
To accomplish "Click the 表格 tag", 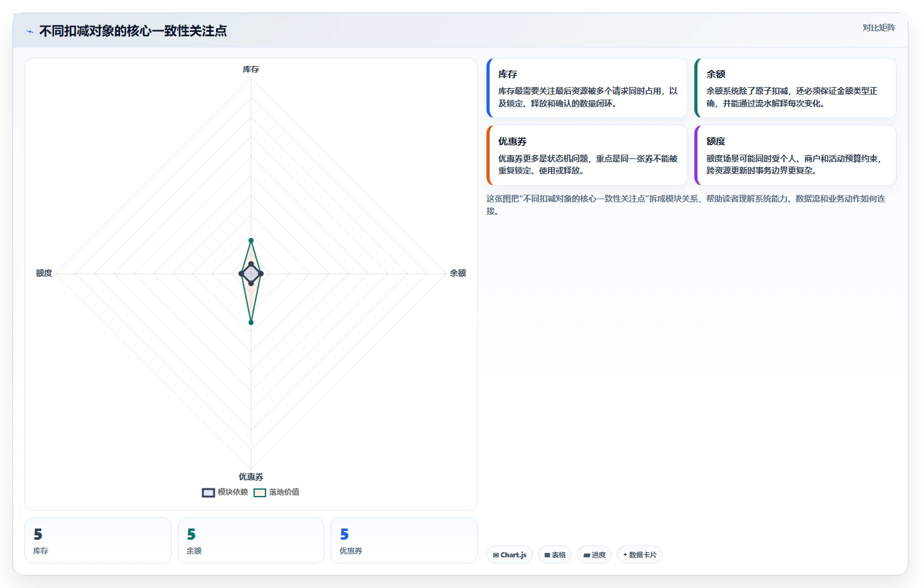I will [555, 555].
